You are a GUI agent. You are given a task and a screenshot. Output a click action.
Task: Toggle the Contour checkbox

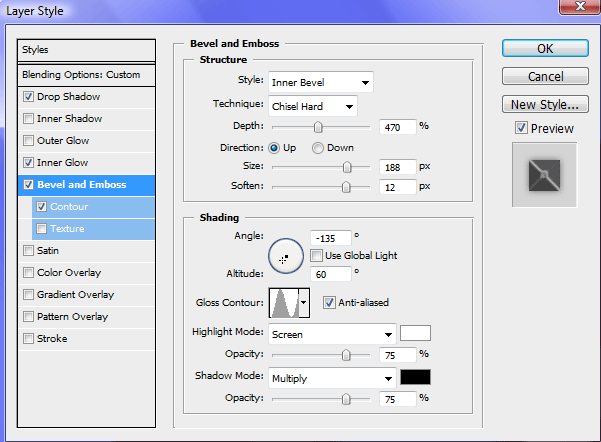tap(41, 207)
